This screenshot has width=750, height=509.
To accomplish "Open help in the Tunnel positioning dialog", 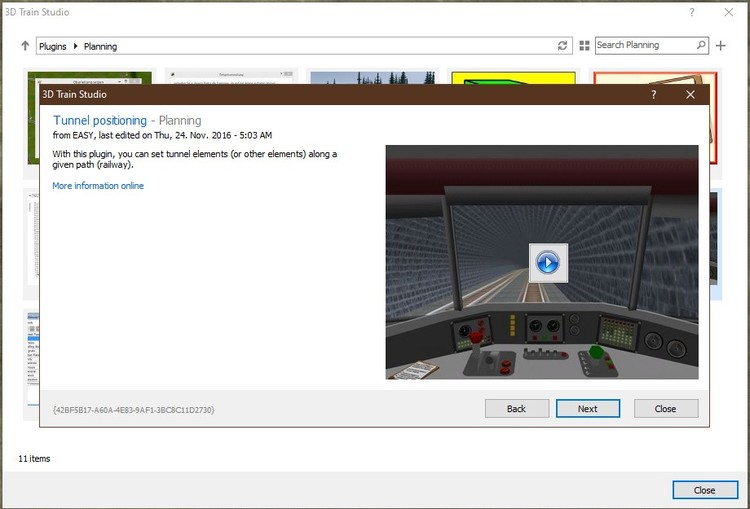I will [653, 95].
